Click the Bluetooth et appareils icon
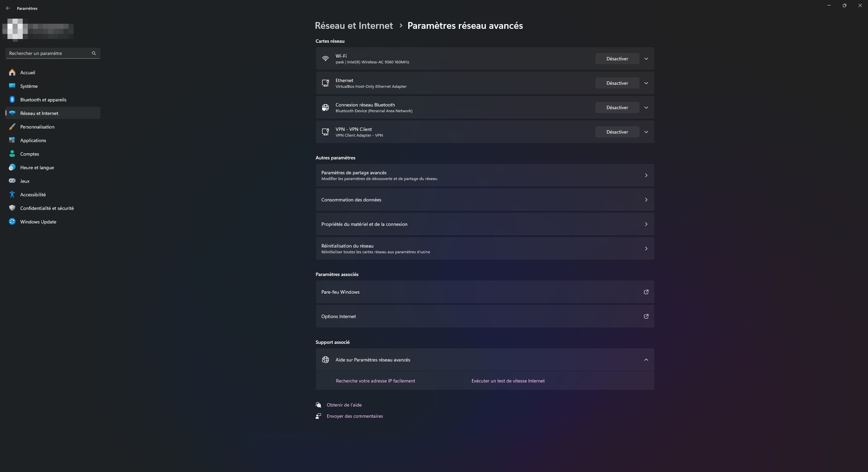The width and height of the screenshot is (868, 472). tap(12, 99)
